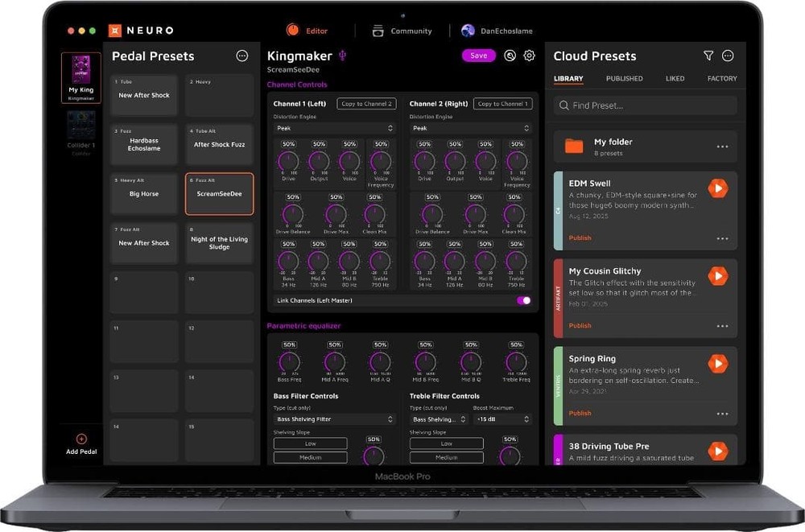Screen dimensions: 805x532
Task: Select the LIKED tab in Cloud Presets
Action: tap(675, 79)
